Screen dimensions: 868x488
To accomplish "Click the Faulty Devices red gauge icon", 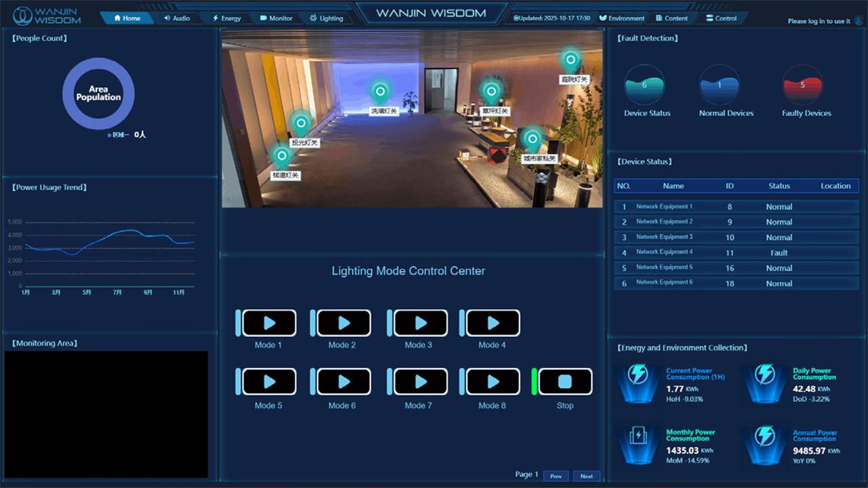I will [803, 85].
